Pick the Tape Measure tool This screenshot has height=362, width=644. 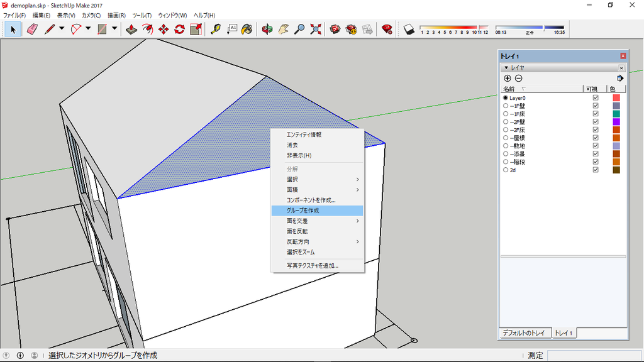point(216,29)
